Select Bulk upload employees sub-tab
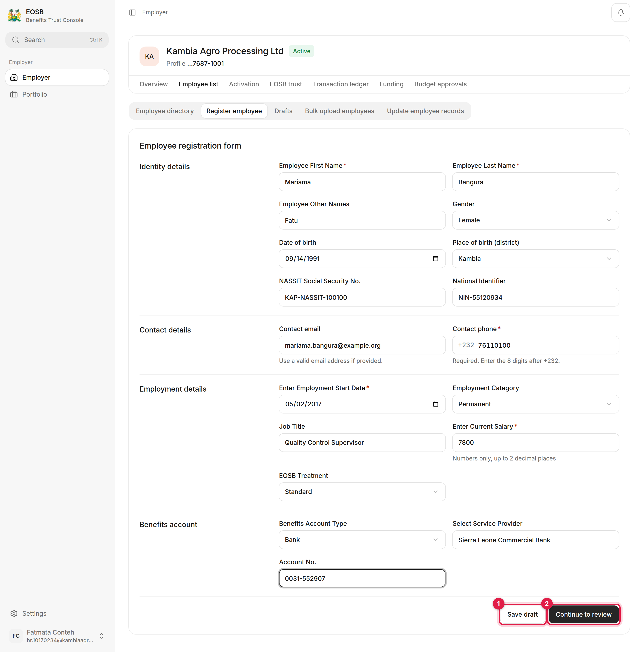This screenshot has height=652, width=644. pyautogui.click(x=339, y=111)
